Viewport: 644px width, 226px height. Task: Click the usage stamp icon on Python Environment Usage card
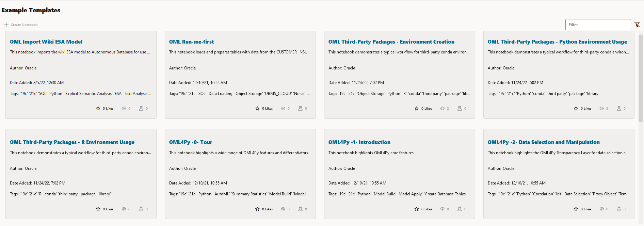click(x=619, y=108)
